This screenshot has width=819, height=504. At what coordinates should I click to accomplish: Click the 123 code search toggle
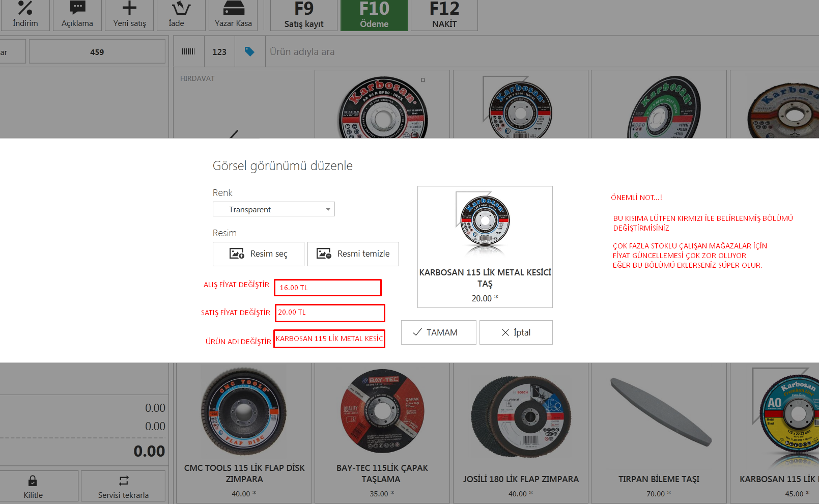[219, 51]
